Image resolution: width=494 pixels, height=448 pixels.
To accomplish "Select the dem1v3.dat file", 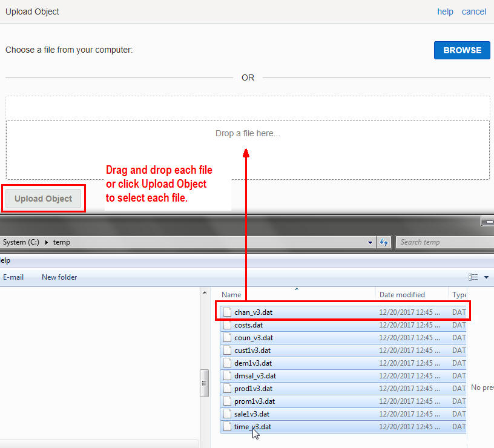I will 343,363.
